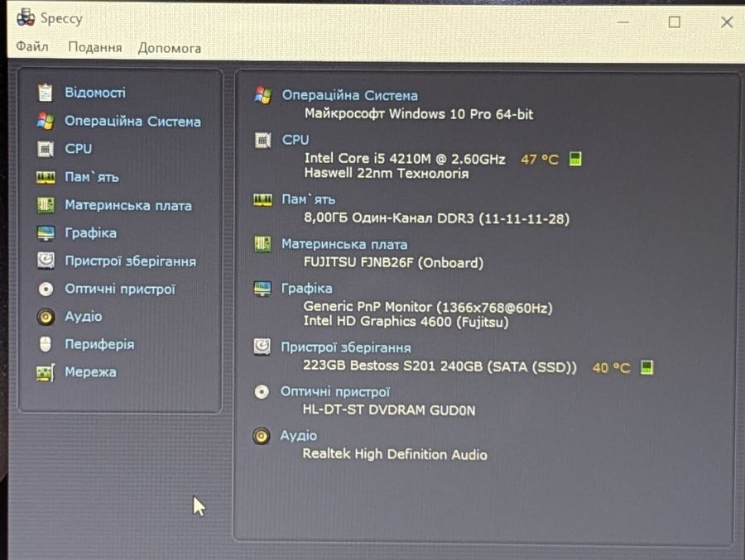Click Realtek High Definition Audio text
The image size is (745, 560).
click(395, 454)
